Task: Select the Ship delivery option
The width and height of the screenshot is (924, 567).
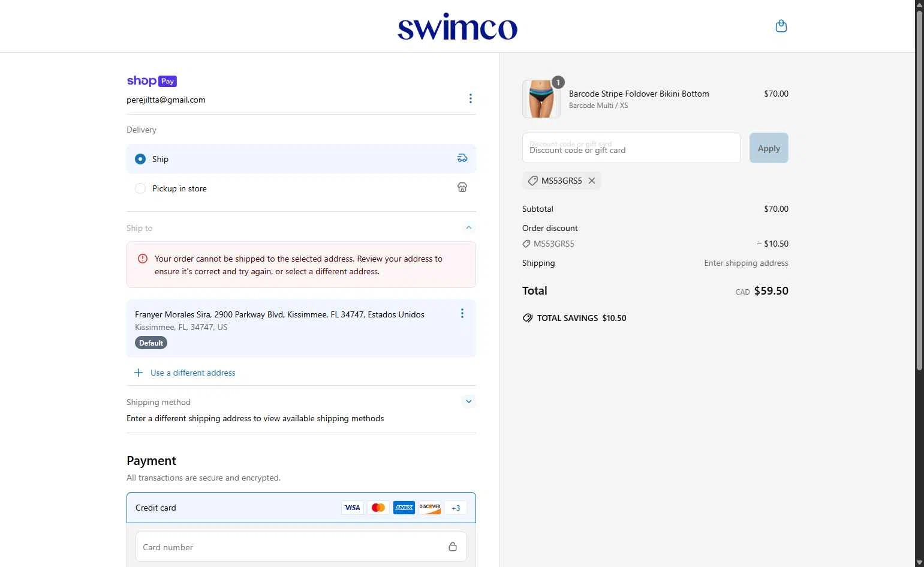Action: pos(301,159)
